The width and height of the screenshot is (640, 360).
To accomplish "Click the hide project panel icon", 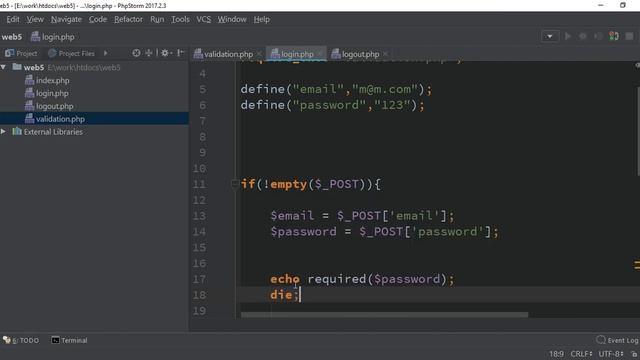I will [x=180, y=53].
